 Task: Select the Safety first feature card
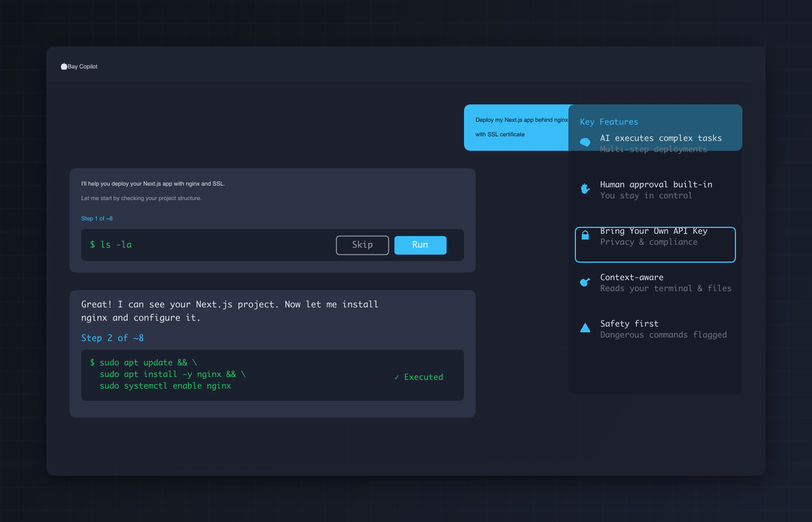[655, 329]
